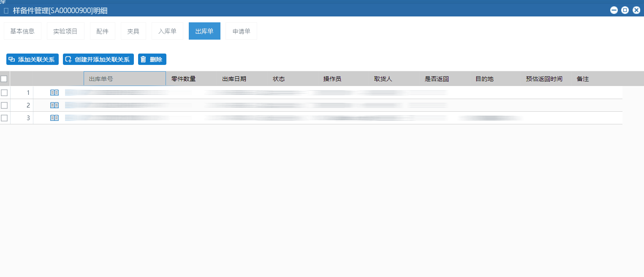Open the 基本信息 tab

click(x=22, y=31)
